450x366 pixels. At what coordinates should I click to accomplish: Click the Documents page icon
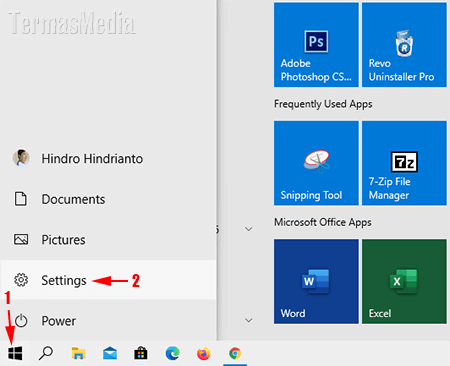coord(21,199)
